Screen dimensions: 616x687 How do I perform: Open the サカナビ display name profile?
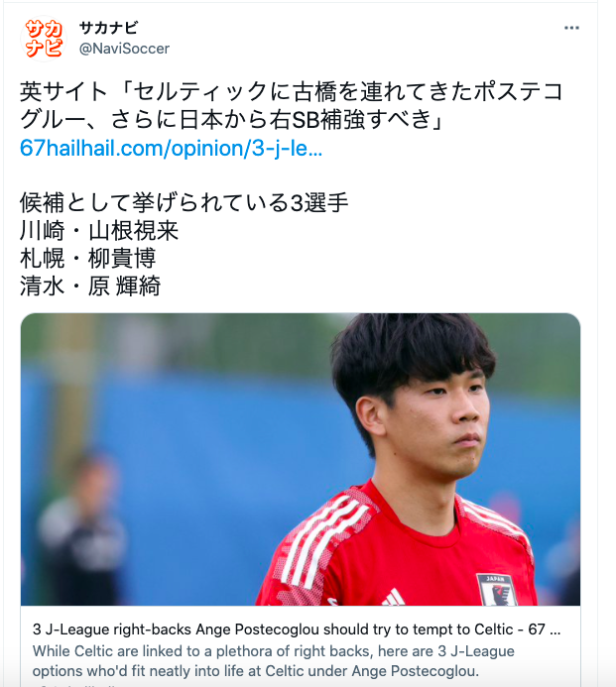click(108, 28)
